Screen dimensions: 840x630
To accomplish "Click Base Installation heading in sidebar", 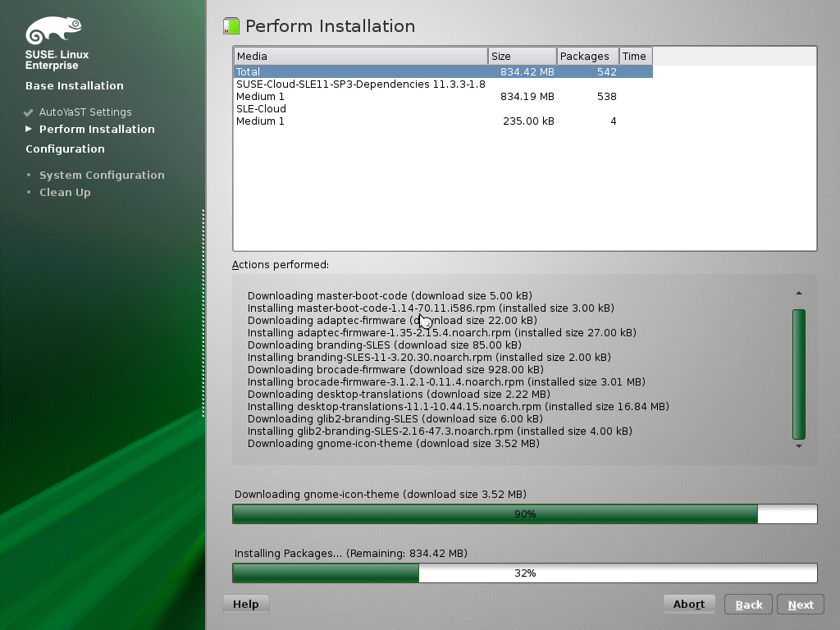I will (x=75, y=85).
